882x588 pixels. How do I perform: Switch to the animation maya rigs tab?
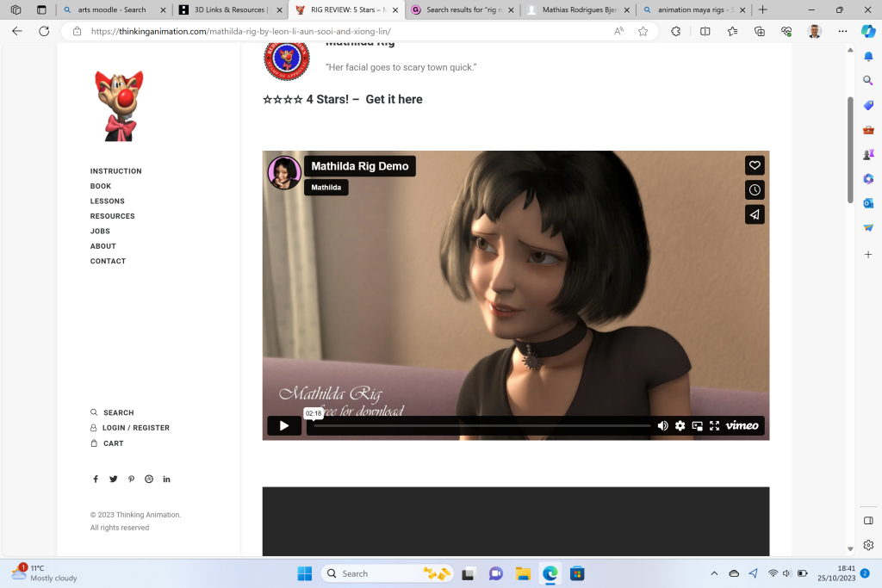tap(695, 9)
